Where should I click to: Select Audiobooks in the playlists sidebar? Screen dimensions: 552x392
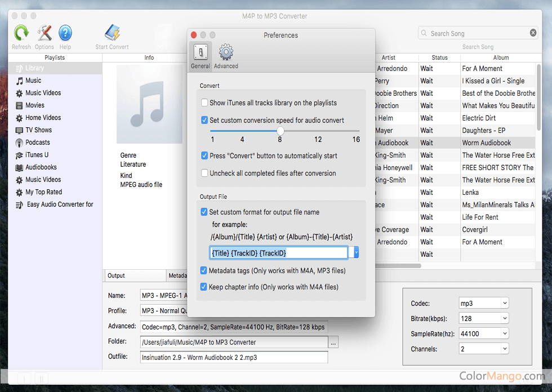41,167
